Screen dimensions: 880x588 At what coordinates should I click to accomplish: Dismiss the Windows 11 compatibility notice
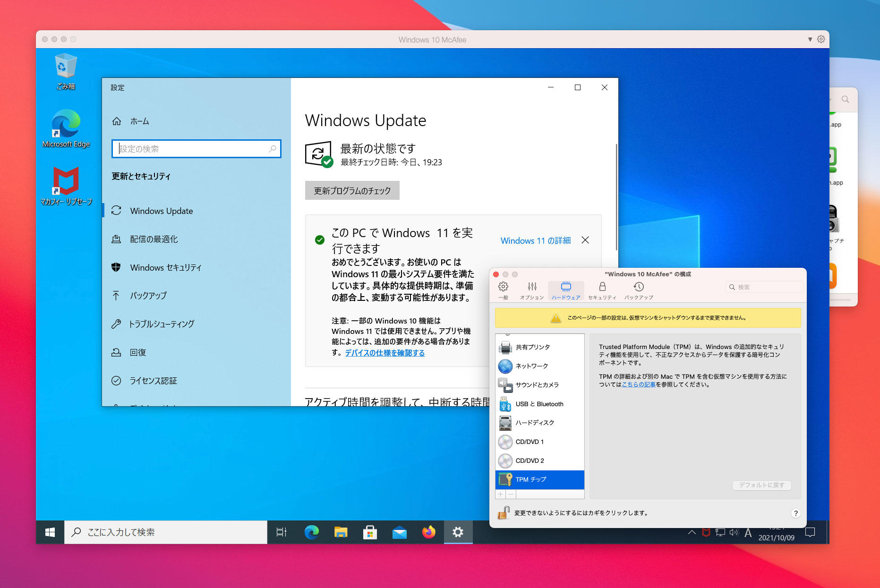pos(585,240)
